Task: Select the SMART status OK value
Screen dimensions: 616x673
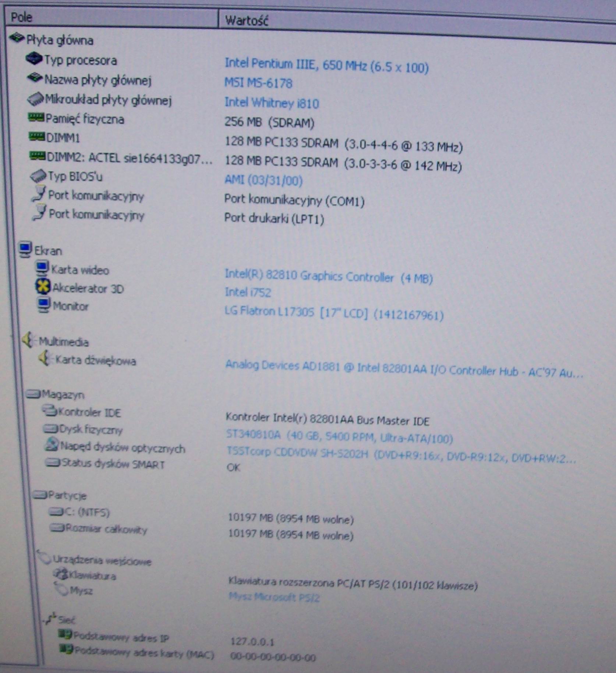Action: [234, 467]
